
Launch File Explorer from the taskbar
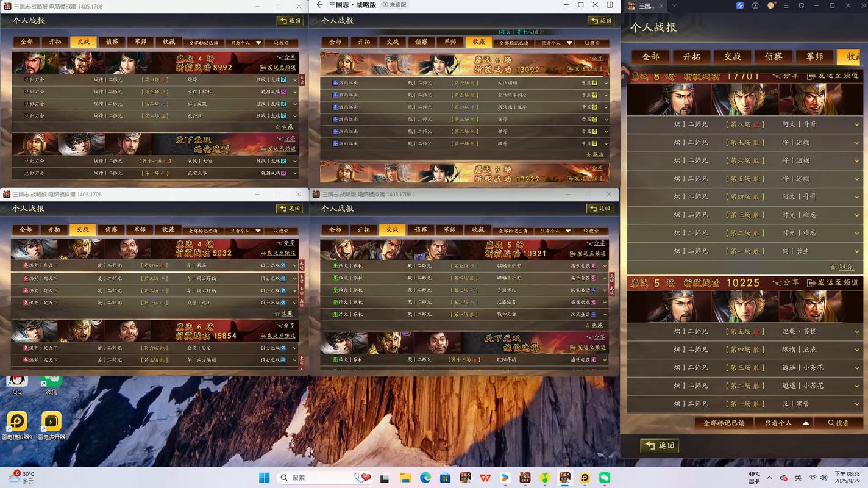[405, 478]
